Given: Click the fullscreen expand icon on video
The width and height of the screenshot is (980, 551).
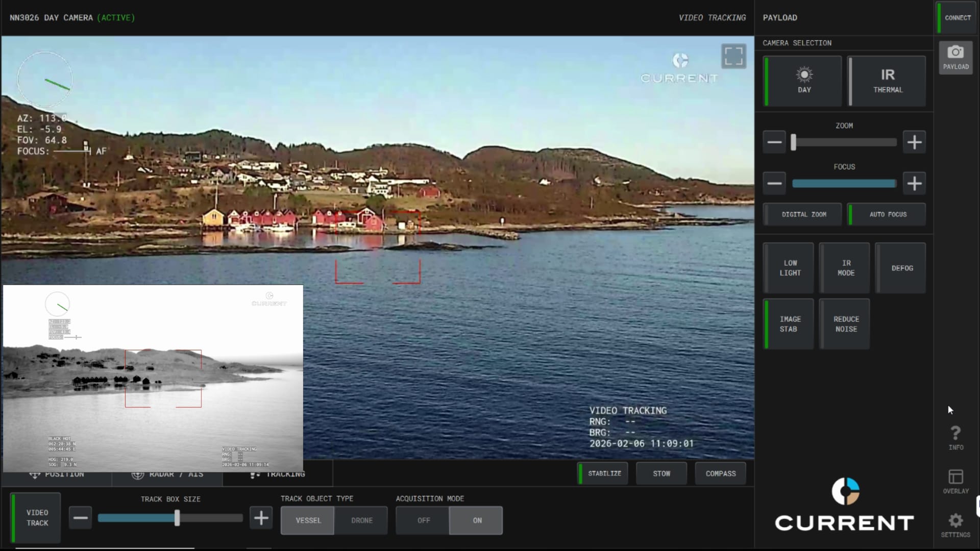Looking at the screenshot, I should click(733, 56).
